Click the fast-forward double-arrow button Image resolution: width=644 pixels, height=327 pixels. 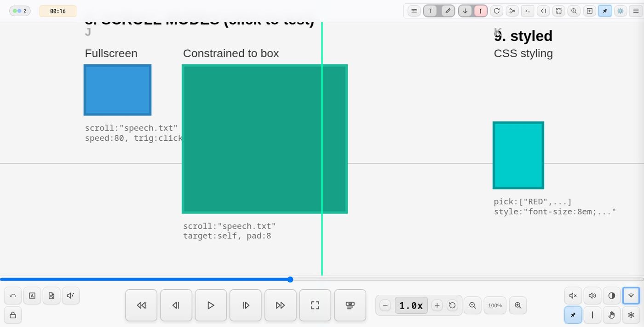pyautogui.click(x=280, y=305)
